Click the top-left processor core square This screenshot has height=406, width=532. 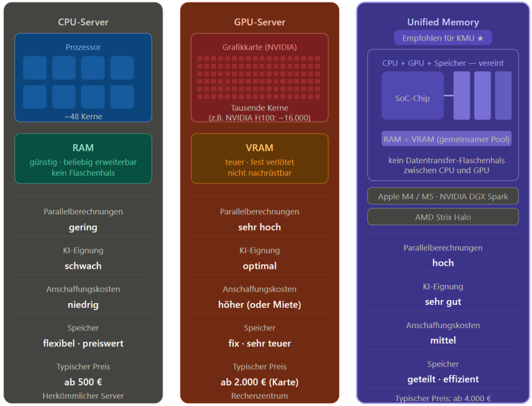[x=35, y=68]
